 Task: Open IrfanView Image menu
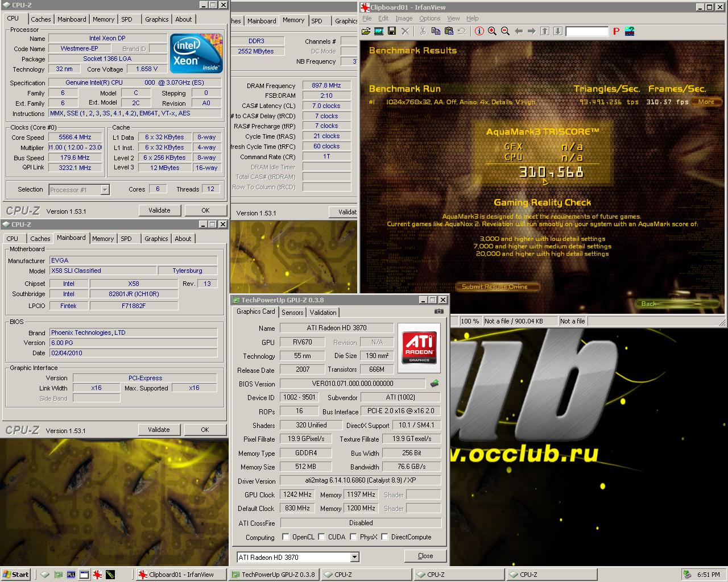[x=404, y=18]
